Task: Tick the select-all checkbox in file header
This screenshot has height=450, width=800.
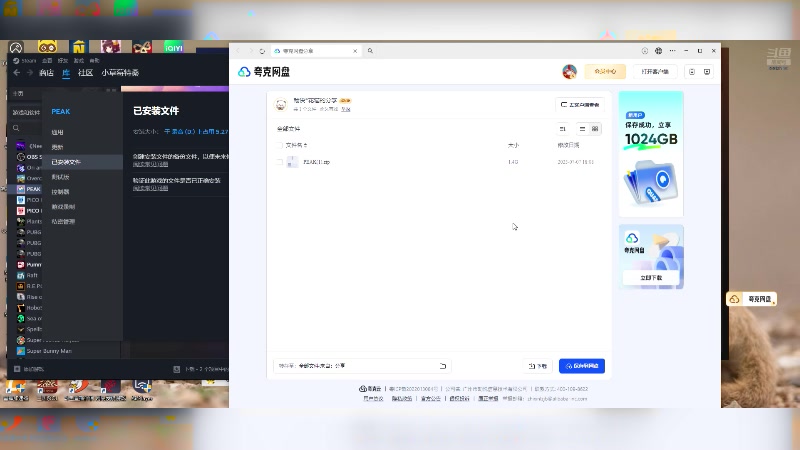Action: coord(279,145)
